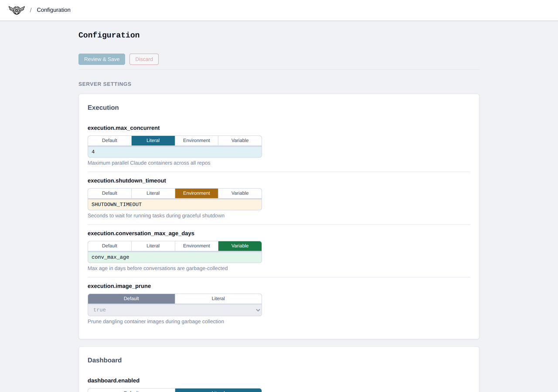This screenshot has width=558, height=392.
Task: Click the SHUTDOWN_TIMEOUT environment variable field
Action: [174, 204]
